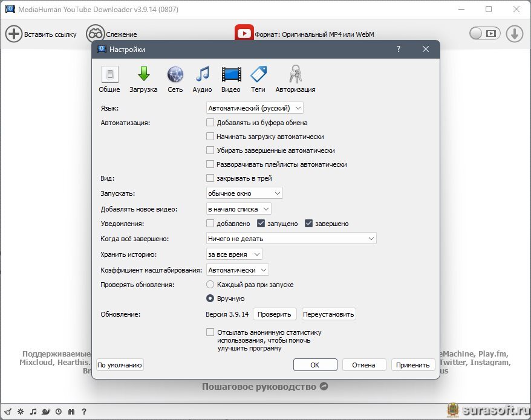The image size is (531, 420).
Task: Click the question mark icon in status bar
Action: 84,412
